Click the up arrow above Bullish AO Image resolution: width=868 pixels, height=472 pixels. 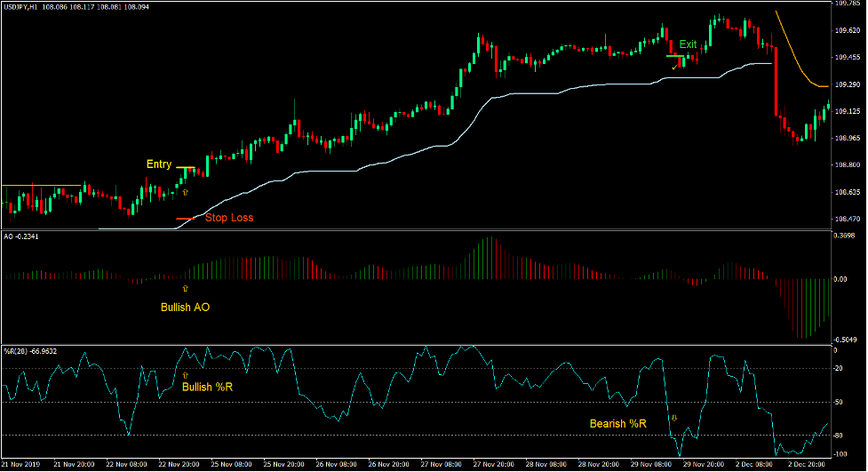pyautogui.click(x=185, y=289)
